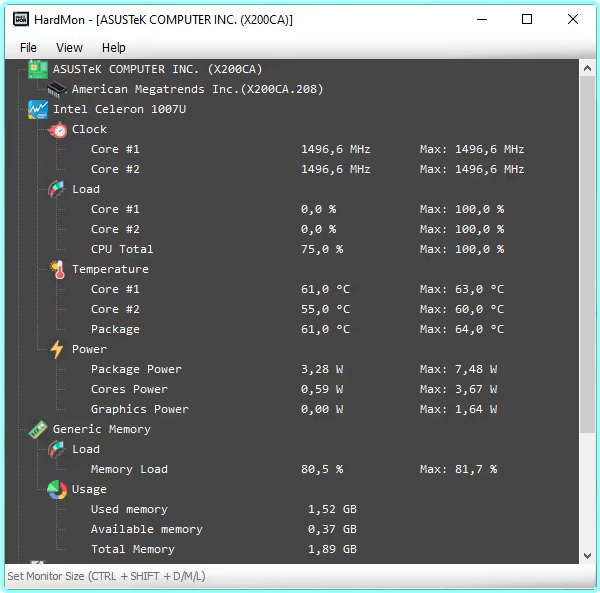The image size is (600, 593).
Task: Select the ASUSTeK COMPUTER INC. (X200CA) node
Action: pyautogui.click(x=157, y=69)
